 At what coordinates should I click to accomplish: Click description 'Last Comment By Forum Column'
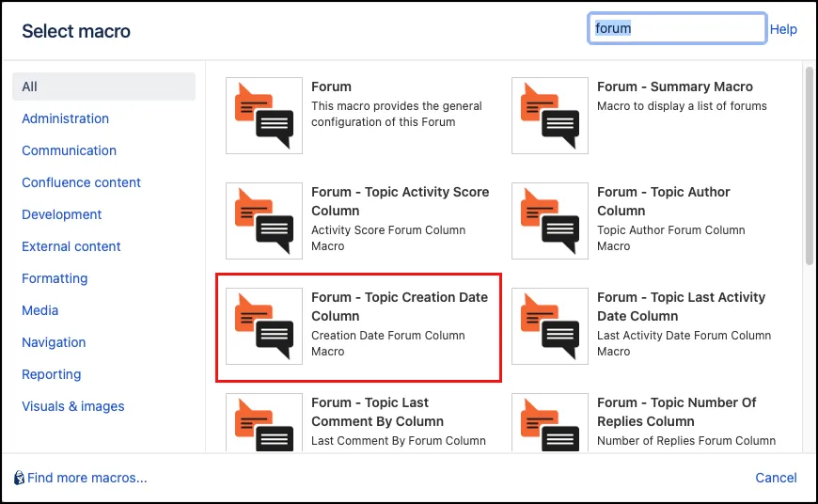tap(399, 441)
